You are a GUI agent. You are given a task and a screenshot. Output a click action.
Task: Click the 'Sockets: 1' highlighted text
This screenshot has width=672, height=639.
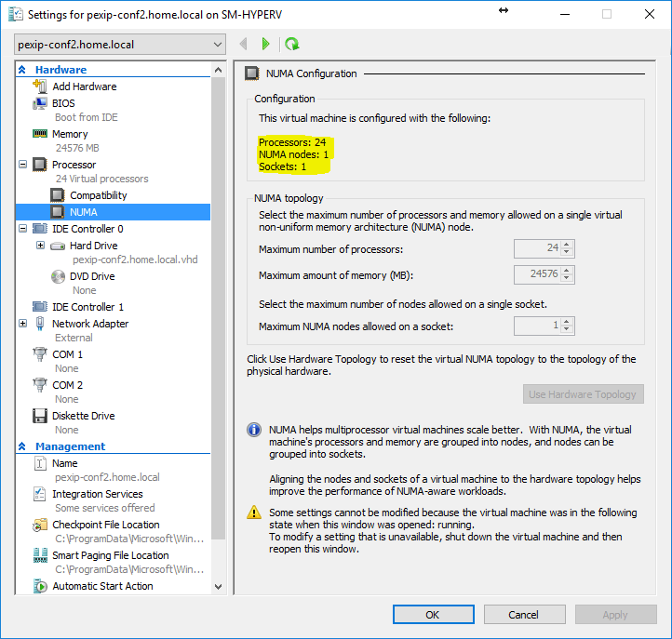tap(282, 166)
